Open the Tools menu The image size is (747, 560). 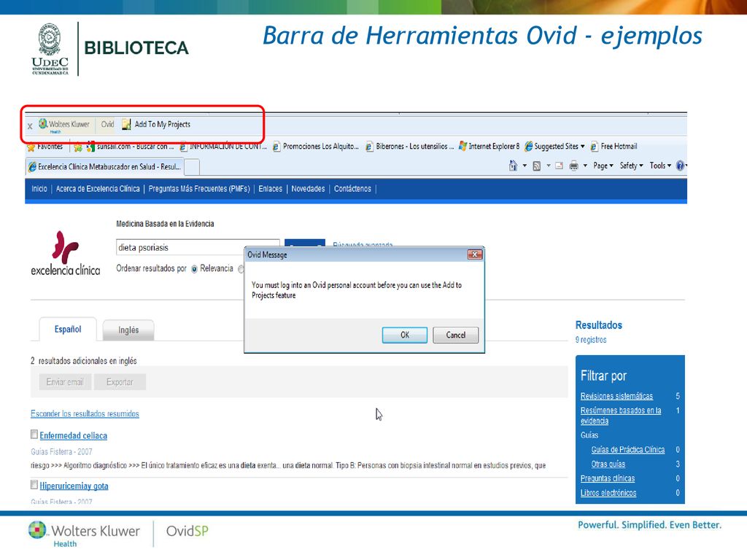point(660,166)
